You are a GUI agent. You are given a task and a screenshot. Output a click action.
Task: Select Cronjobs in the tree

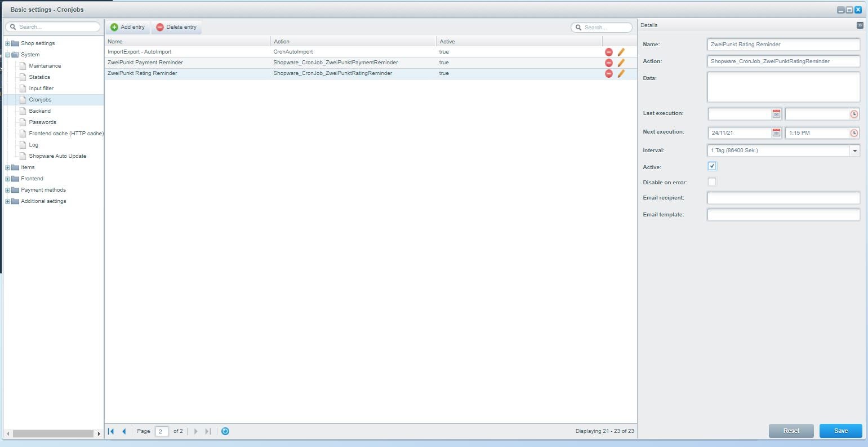(40, 100)
